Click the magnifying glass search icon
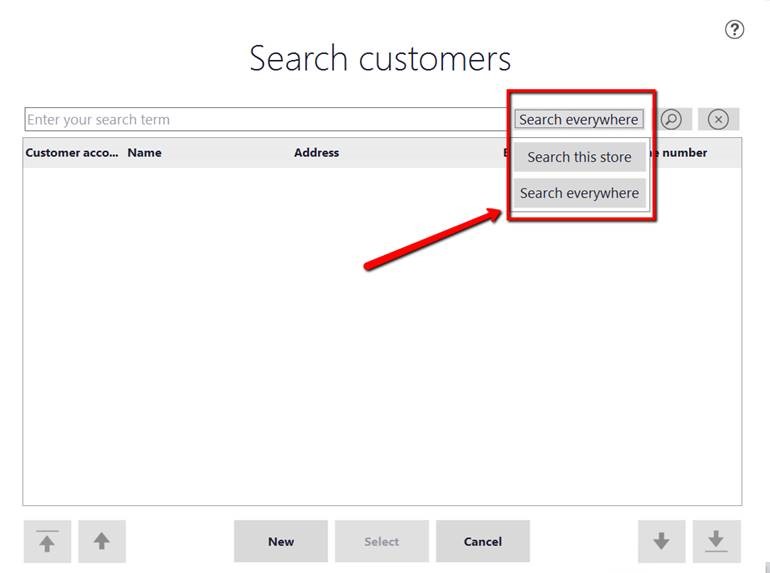The width and height of the screenshot is (770, 573). pyautogui.click(x=672, y=119)
